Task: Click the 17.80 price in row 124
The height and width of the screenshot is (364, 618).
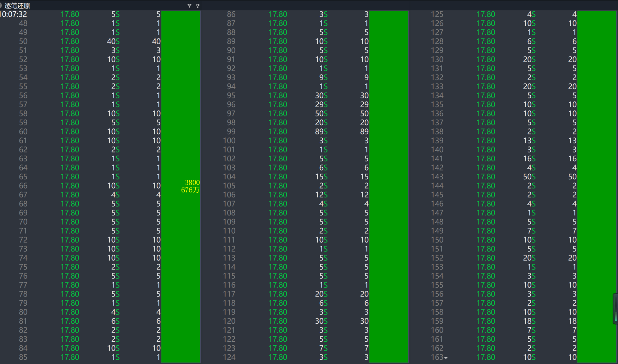Action: click(278, 357)
